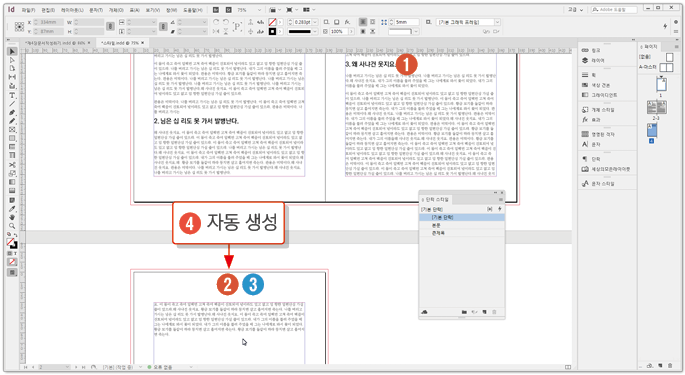Open the Stroke (획) panel
Screen dimensions: 685x375
(589, 75)
